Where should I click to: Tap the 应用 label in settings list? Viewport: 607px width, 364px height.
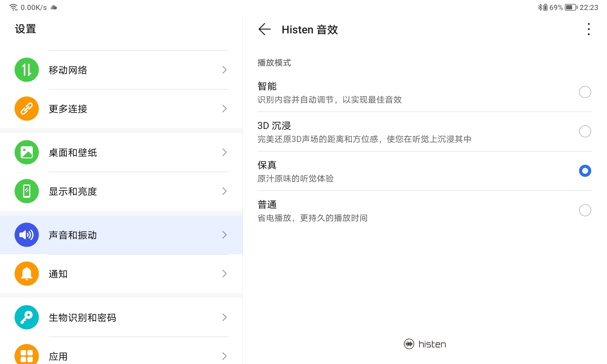[x=58, y=356]
